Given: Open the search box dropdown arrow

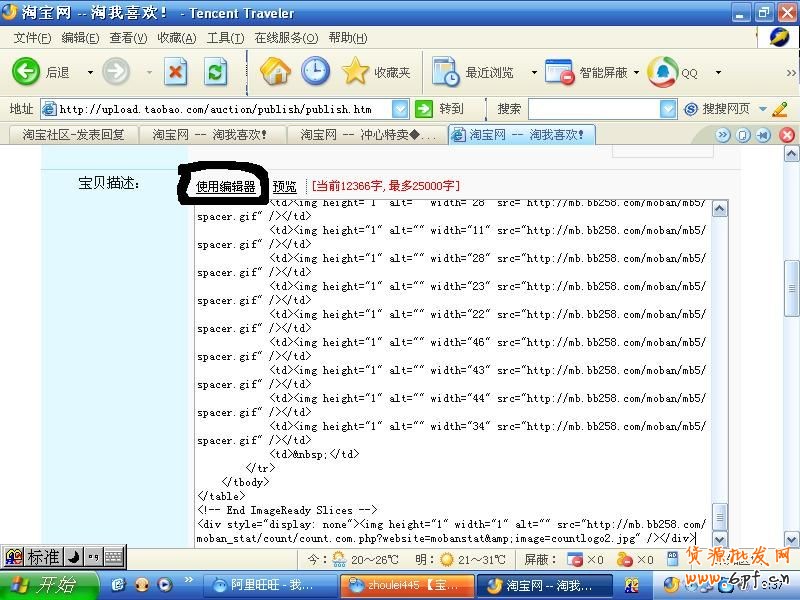Looking at the screenshot, I should coord(668,109).
